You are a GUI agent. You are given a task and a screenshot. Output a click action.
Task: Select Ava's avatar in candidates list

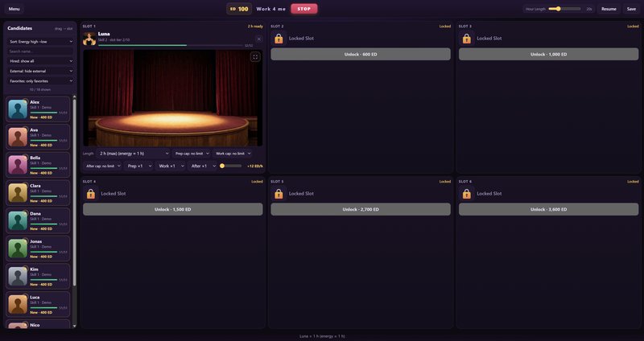pyautogui.click(x=18, y=137)
